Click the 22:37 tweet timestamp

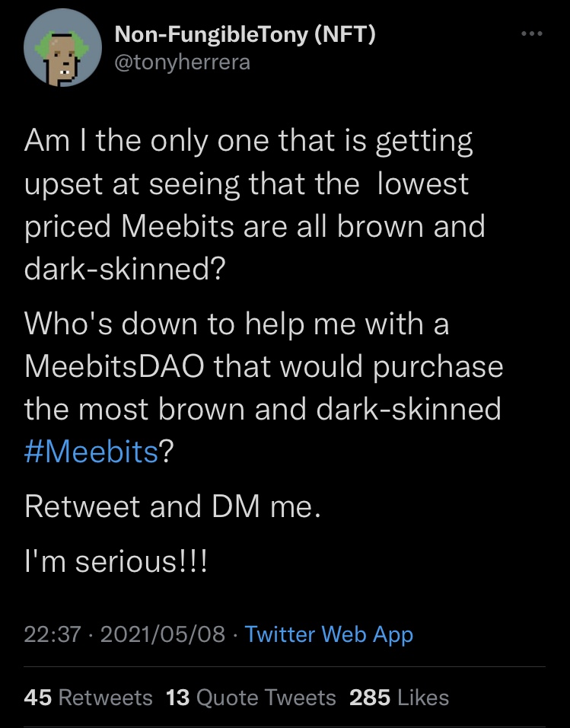52,634
